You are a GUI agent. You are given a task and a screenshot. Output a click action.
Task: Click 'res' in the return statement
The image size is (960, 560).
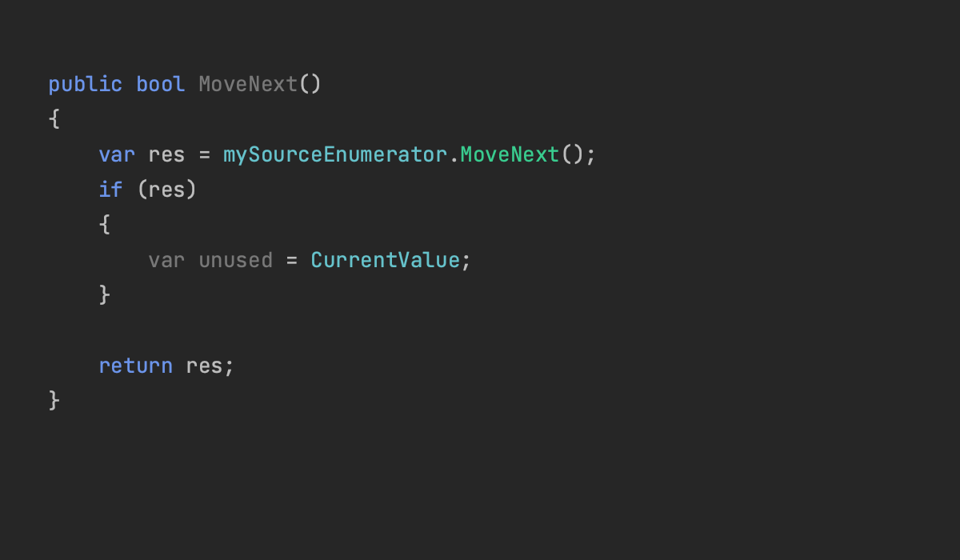point(204,366)
